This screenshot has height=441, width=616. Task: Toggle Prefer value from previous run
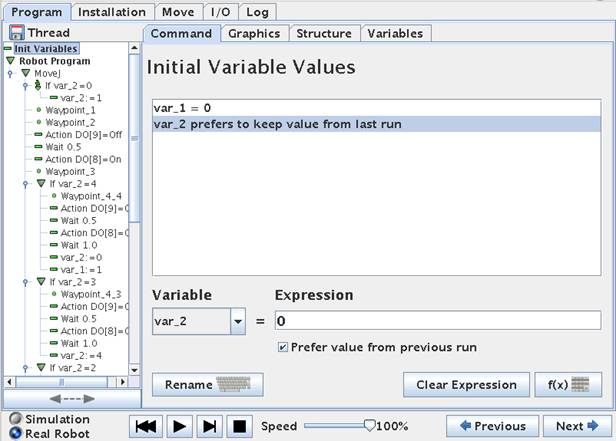coord(283,347)
